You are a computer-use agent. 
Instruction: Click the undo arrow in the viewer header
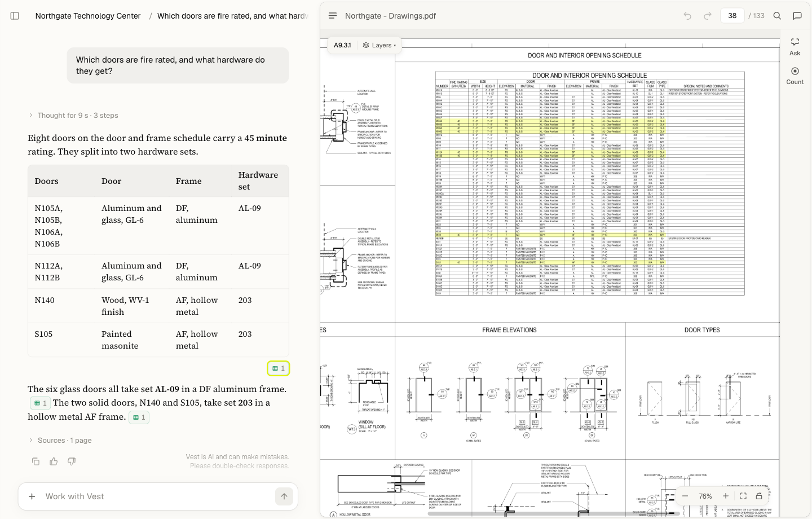(687, 16)
